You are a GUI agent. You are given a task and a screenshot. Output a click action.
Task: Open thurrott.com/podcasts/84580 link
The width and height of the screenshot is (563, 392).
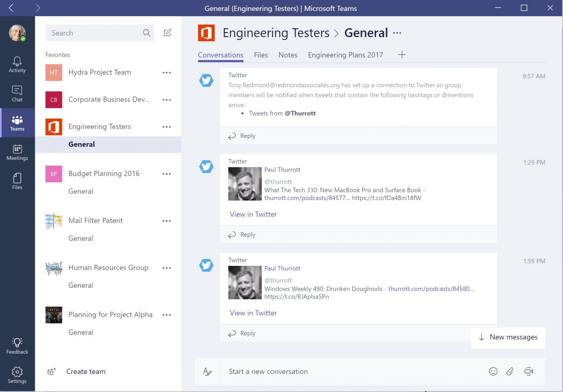pyautogui.click(x=431, y=289)
